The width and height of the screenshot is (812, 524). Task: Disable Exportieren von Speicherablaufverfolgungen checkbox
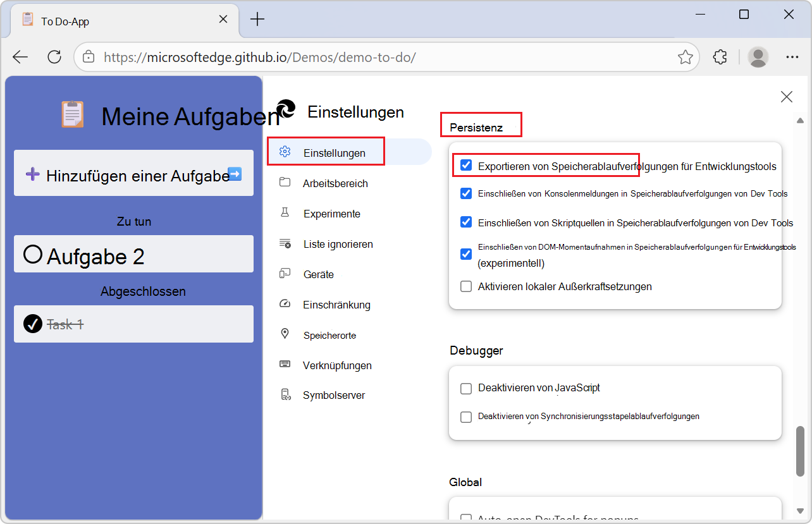pos(466,166)
